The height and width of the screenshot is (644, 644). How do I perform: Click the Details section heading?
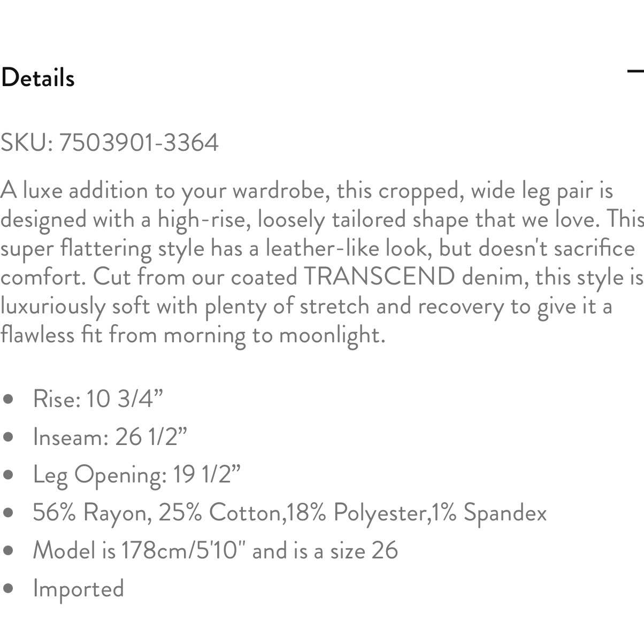coord(37,78)
